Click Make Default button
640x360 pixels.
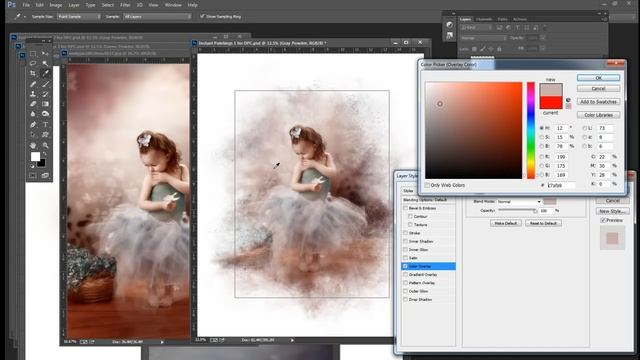(506, 223)
